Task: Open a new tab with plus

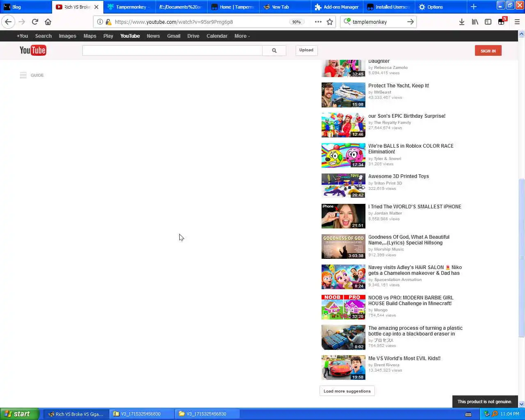Action: (x=473, y=7)
